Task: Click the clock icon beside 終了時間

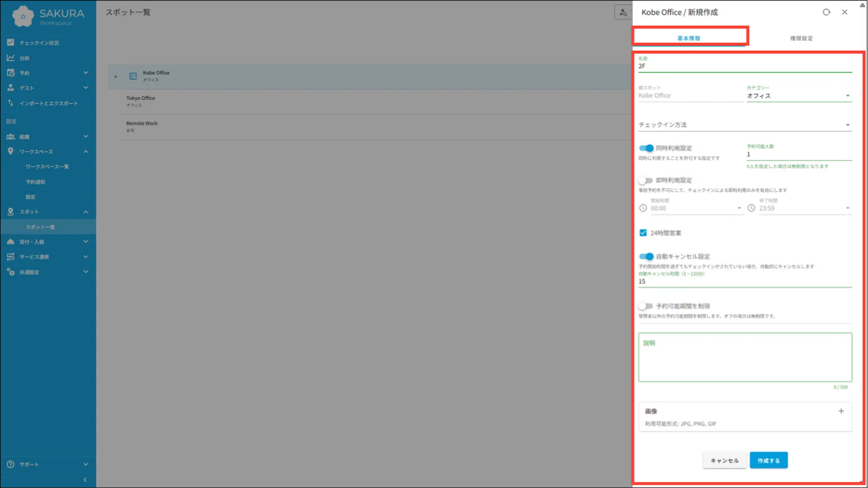Action: pyautogui.click(x=752, y=208)
